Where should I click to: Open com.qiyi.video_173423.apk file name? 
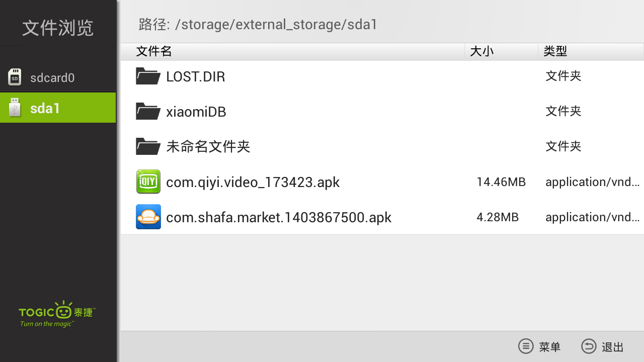pyautogui.click(x=253, y=182)
